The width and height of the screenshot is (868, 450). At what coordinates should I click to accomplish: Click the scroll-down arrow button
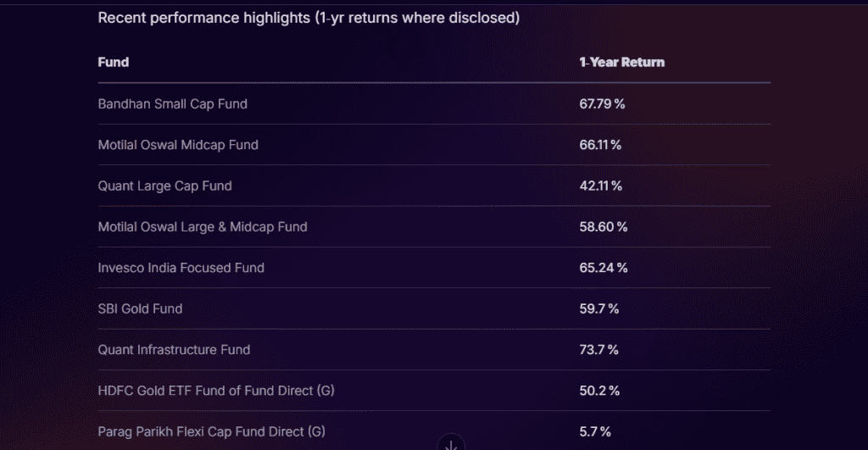[x=451, y=443]
